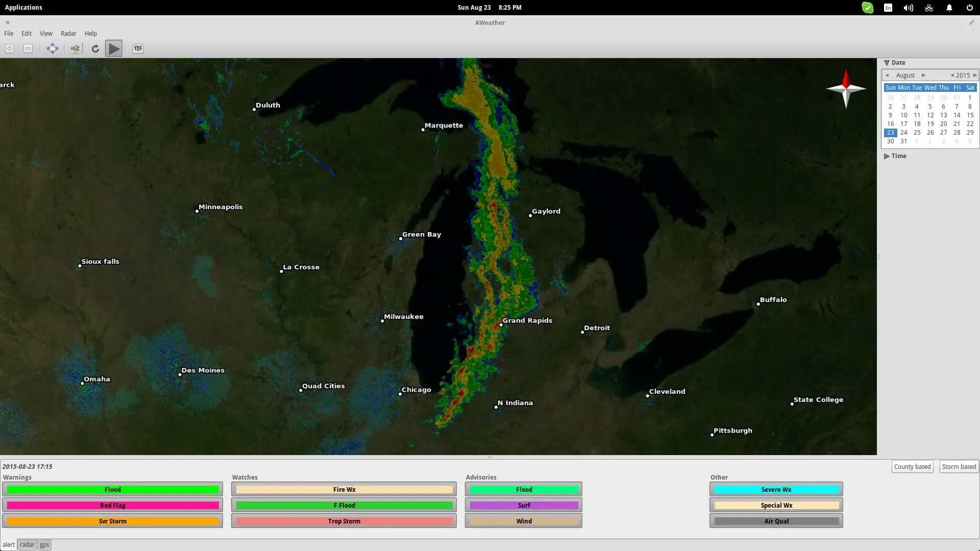Toggle F Flood watches display

click(x=344, y=506)
